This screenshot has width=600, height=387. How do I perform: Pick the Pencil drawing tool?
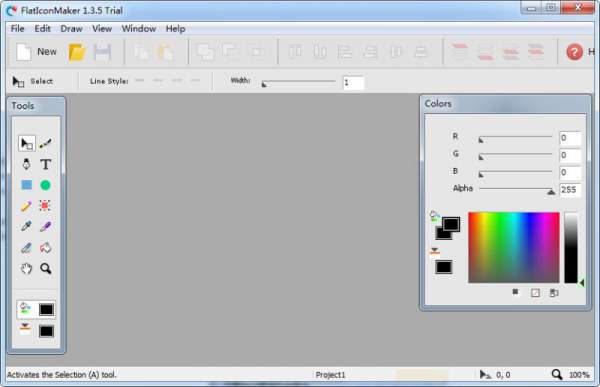click(x=26, y=206)
